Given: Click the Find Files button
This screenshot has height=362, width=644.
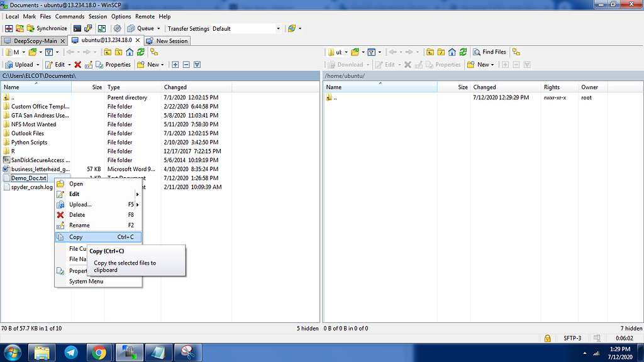Looking at the screenshot, I should coord(489,52).
